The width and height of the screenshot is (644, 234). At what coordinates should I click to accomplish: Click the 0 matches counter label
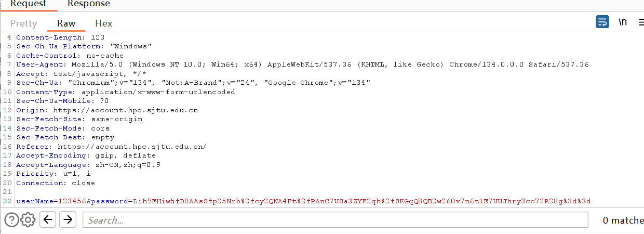[x=622, y=220]
